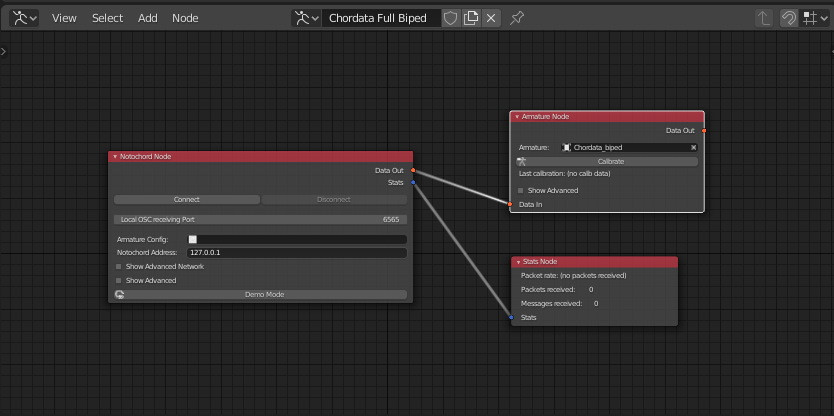The width and height of the screenshot is (834, 416).
Task: Collapse the Armature Node triangle
Action: click(x=516, y=117)
